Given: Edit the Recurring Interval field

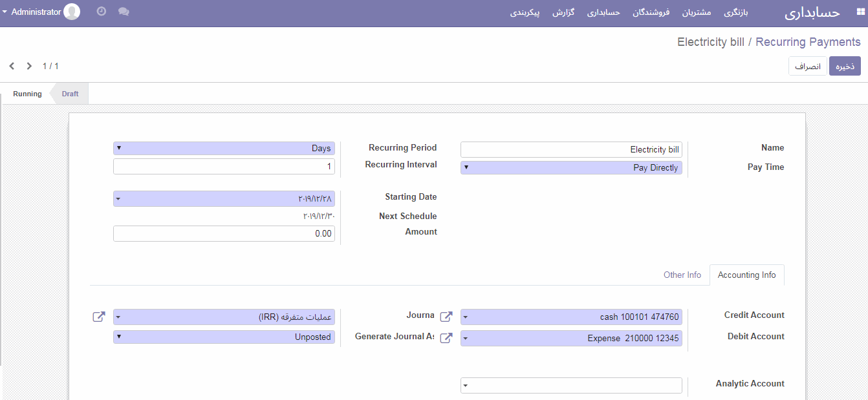Looking at the screenshot, I should pyautogui.click(x=224, y=167).
